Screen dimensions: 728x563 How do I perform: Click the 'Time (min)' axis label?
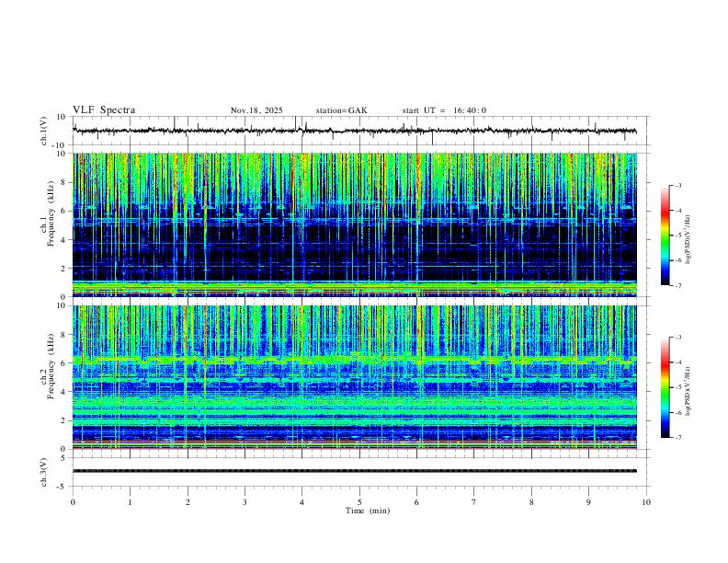(x=368, y=511)
